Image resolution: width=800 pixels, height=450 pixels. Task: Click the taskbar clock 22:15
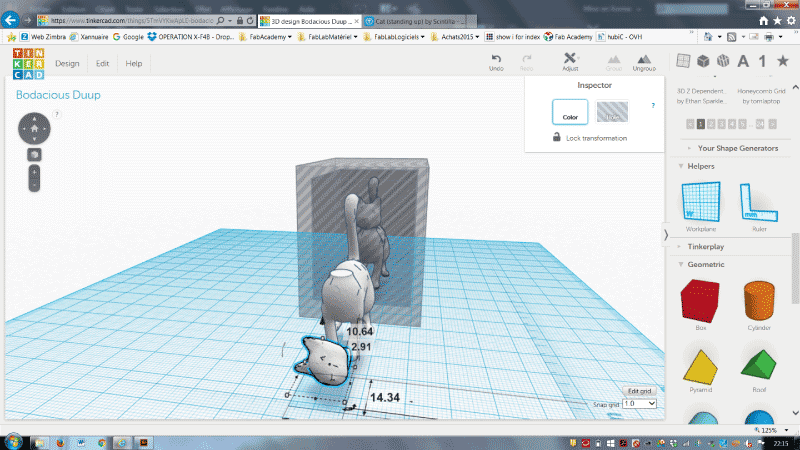pos(781,443)
